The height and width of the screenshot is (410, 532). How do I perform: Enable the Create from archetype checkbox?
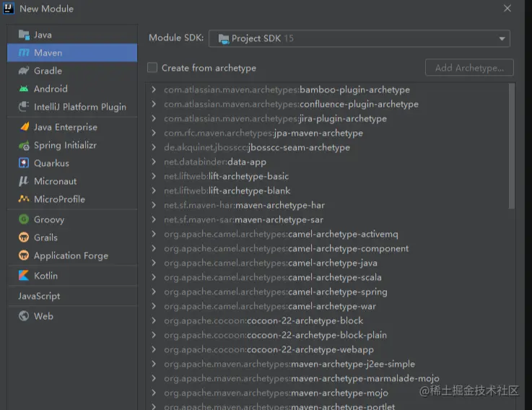[152, 68]
